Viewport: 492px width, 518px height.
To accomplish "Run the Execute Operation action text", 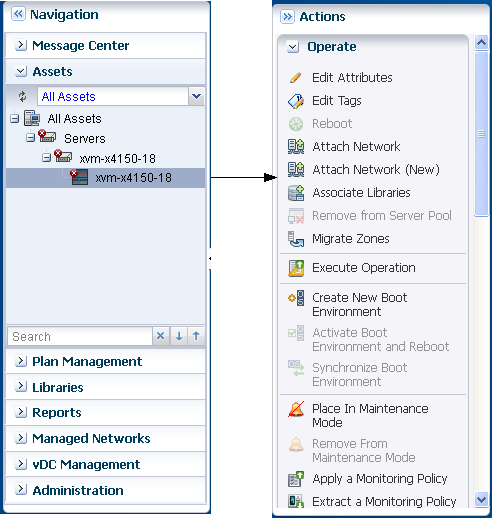I will coord(364,268).
